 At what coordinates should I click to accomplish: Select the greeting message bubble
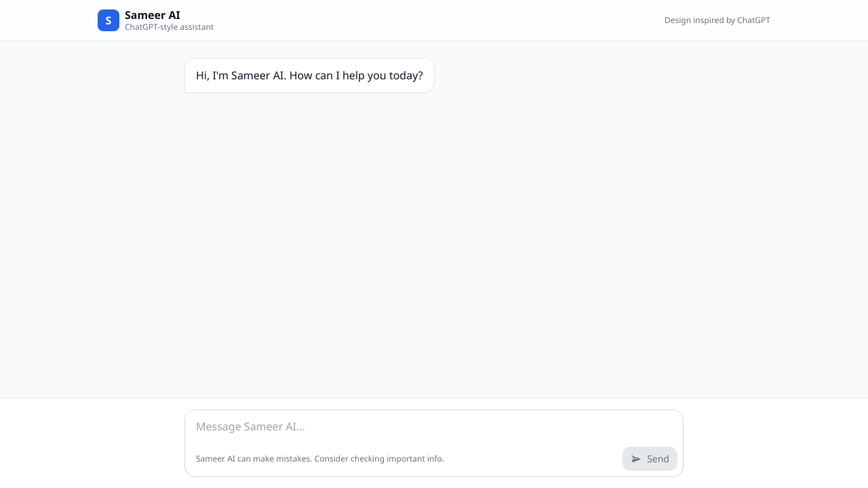(309, 75)
